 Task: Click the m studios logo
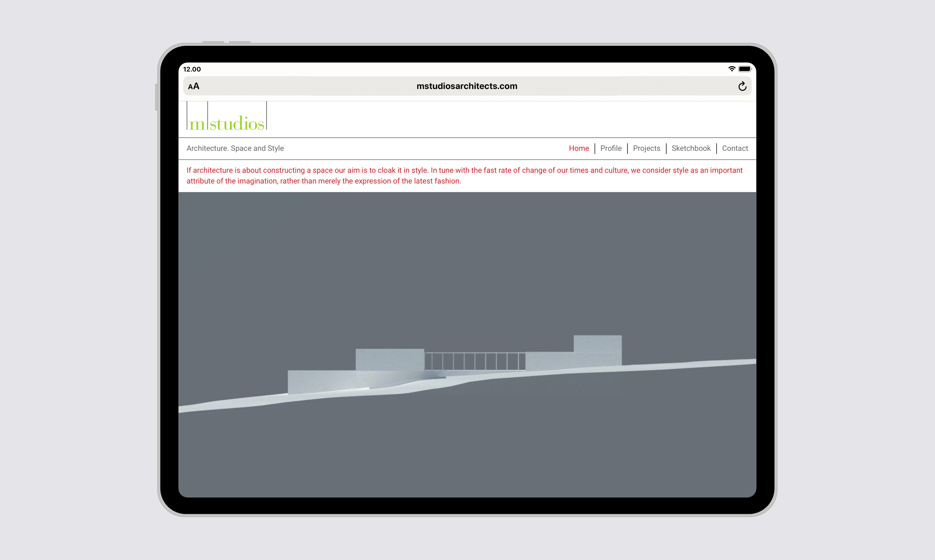coord(227,116)
